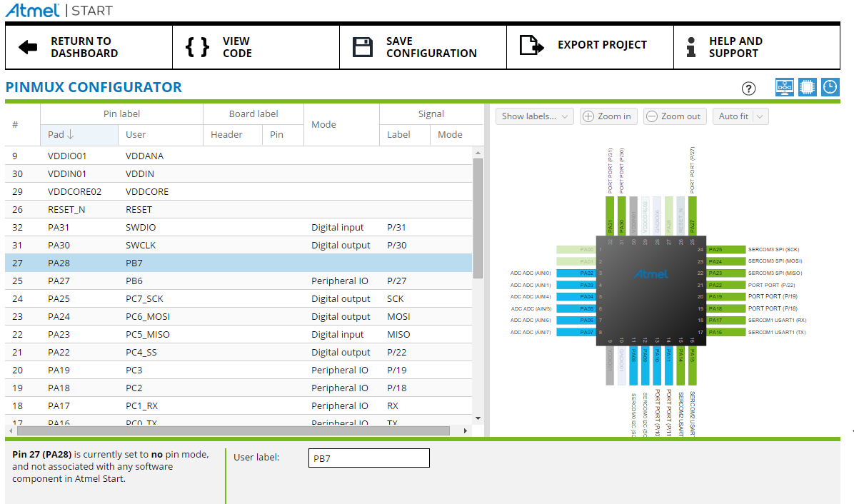Sort by User column header
Screen dimensions: 854x504
coord(160,134)
